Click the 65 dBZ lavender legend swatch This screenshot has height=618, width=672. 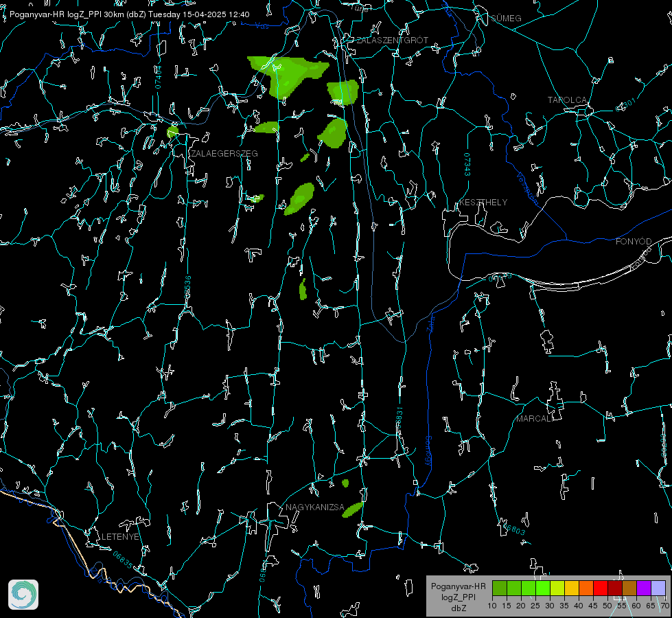coord(658,588)
